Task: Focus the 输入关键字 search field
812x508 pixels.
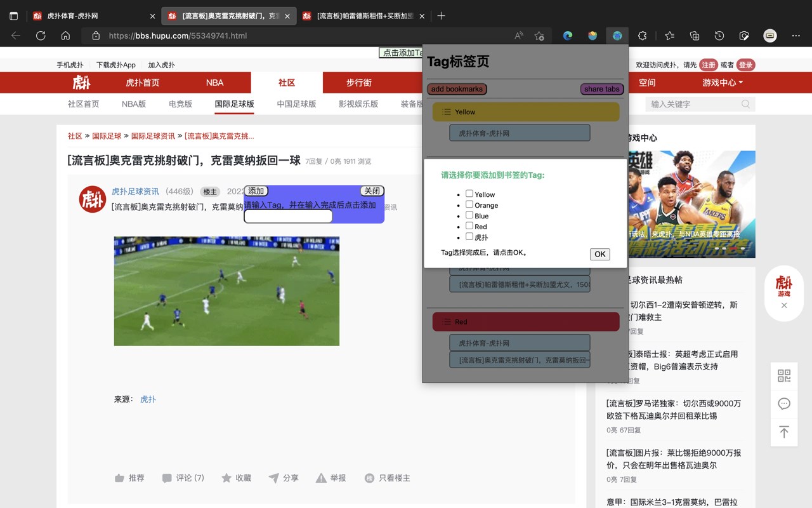Action: pos(700,104)
